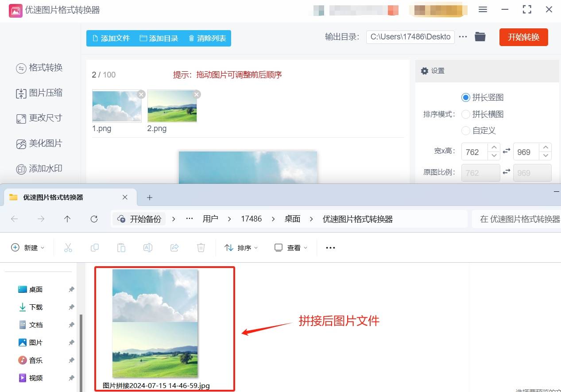Remove 1.png using its X icon
The image size is (561, 392).
tap(141, 94)
